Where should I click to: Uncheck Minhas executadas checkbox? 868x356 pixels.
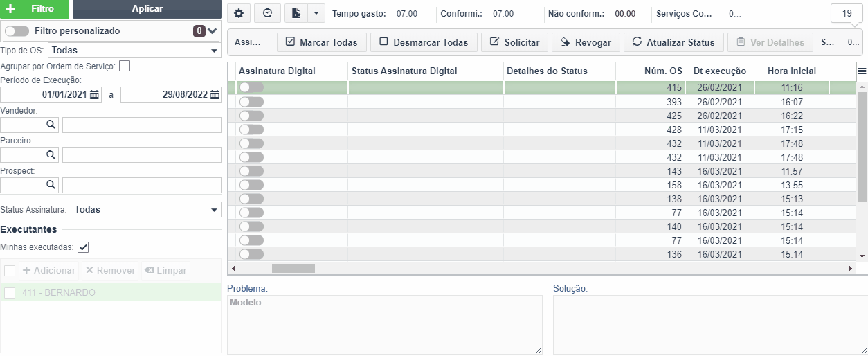click(83, 247)
